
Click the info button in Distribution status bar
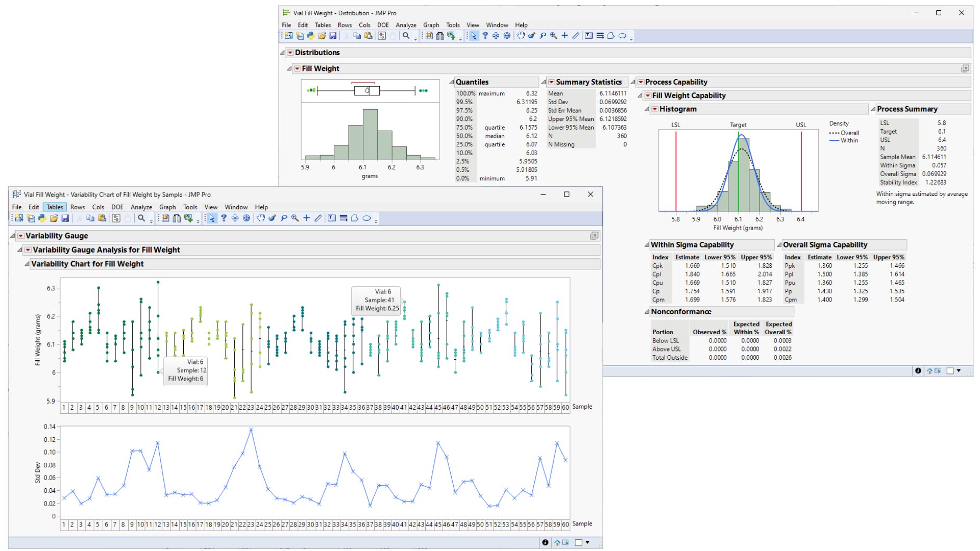tap(918, 371)
